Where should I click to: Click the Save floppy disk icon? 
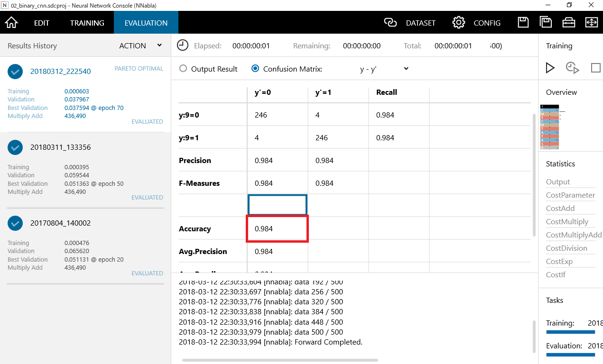523,23
